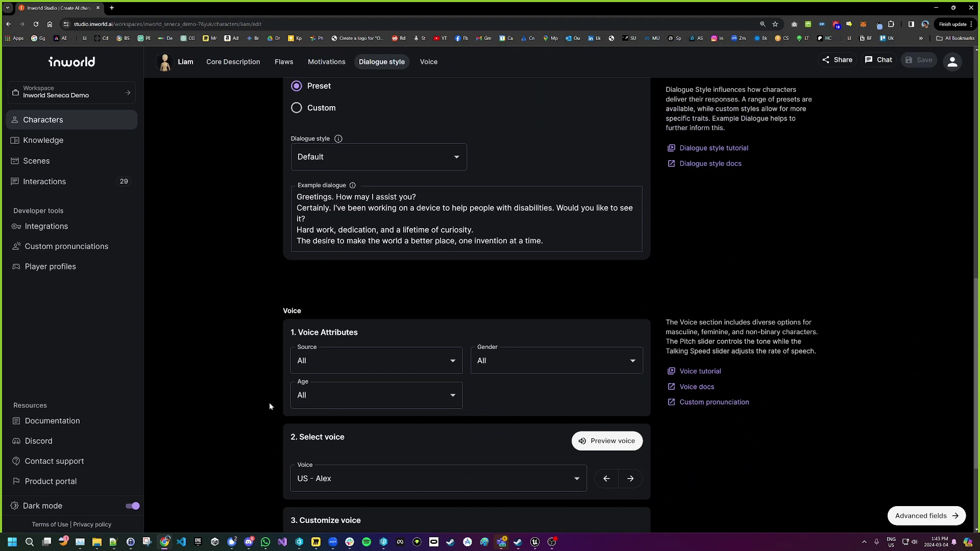Open Interactions in the sidebar
This screenshot has height=551, width=980.
72,182
